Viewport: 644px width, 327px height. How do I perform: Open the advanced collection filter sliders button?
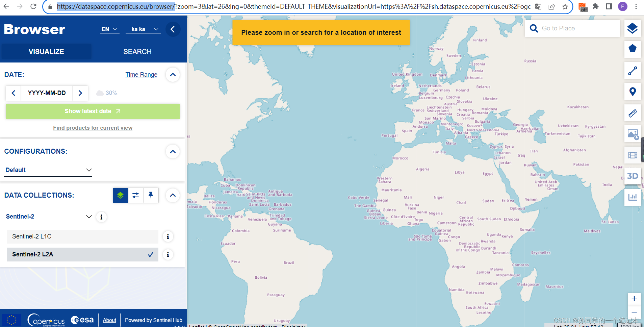click(x=136, y=195)
